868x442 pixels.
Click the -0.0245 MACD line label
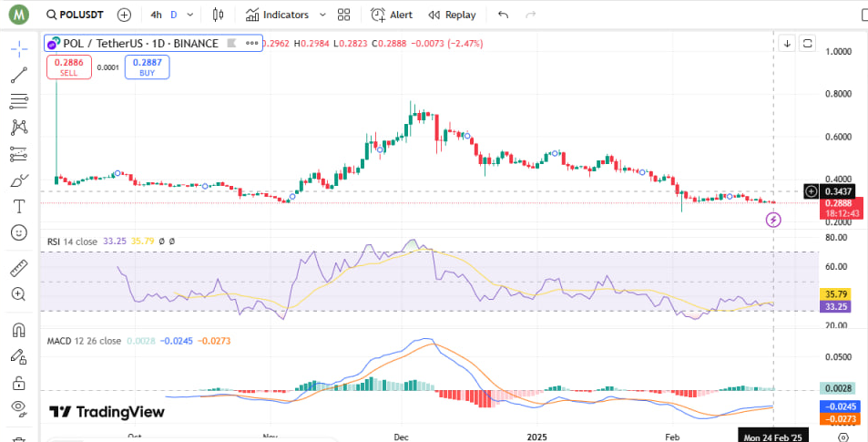click(x=840, y=406)
